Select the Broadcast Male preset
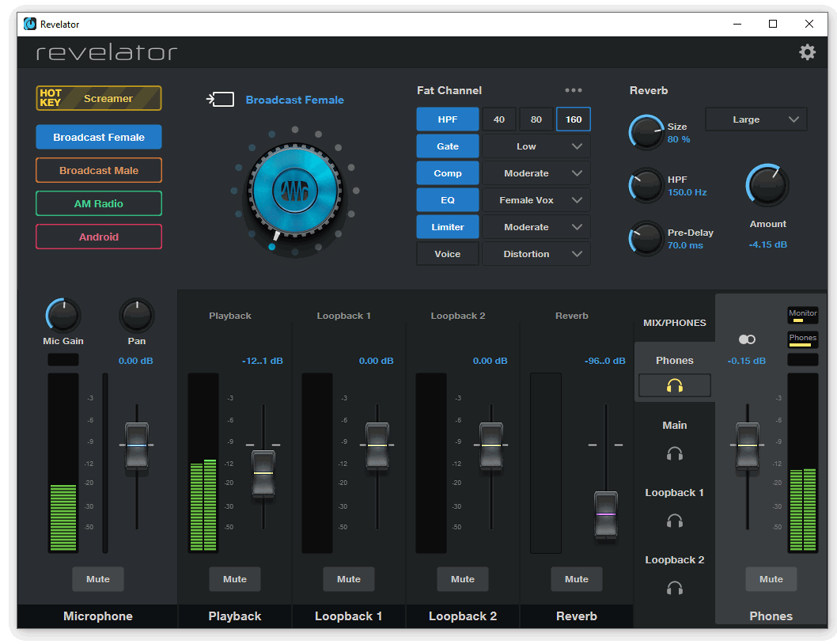837x644 pixels. tap(99, 170)
